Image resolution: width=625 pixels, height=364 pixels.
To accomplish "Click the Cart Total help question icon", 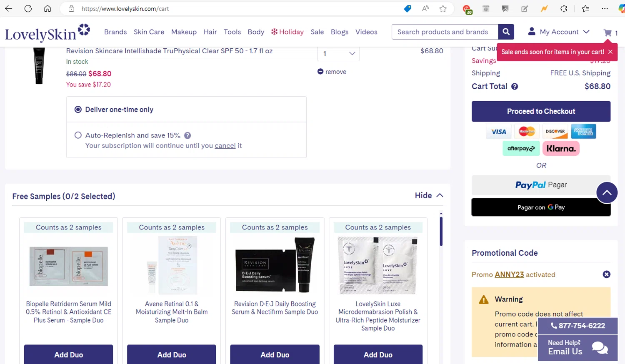I will pyautogui.click(x=515, y=87).
